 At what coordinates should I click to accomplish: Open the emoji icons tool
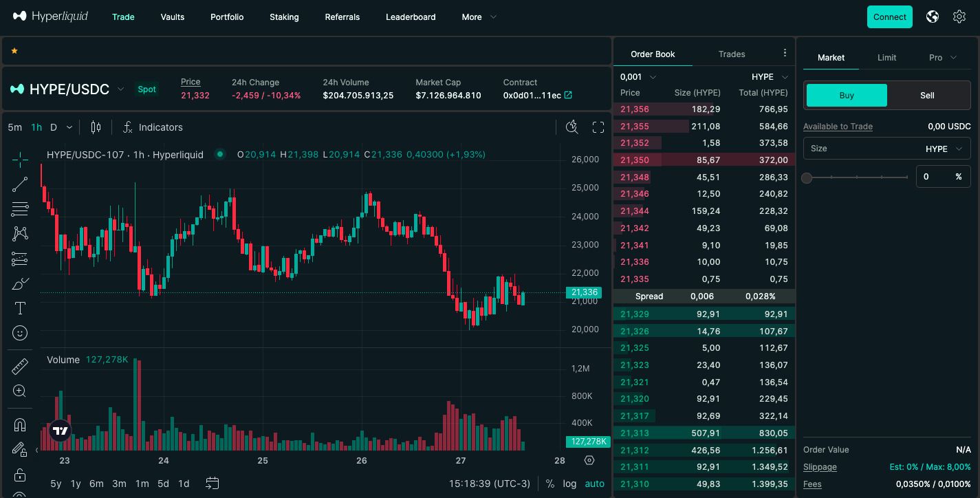tap(20, 333)
